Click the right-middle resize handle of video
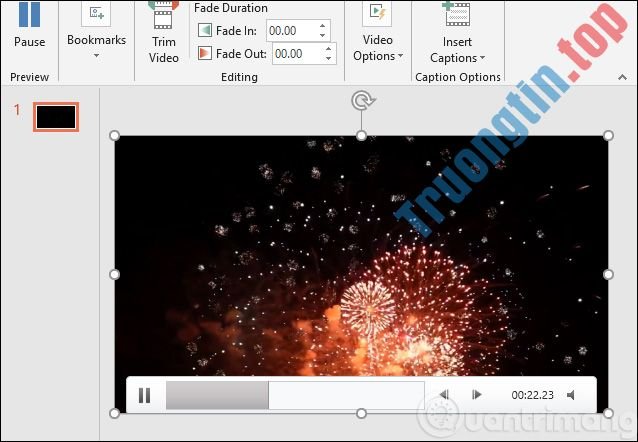Image resolution: width=638 pixels, height=442 pixels. point(608,275)
